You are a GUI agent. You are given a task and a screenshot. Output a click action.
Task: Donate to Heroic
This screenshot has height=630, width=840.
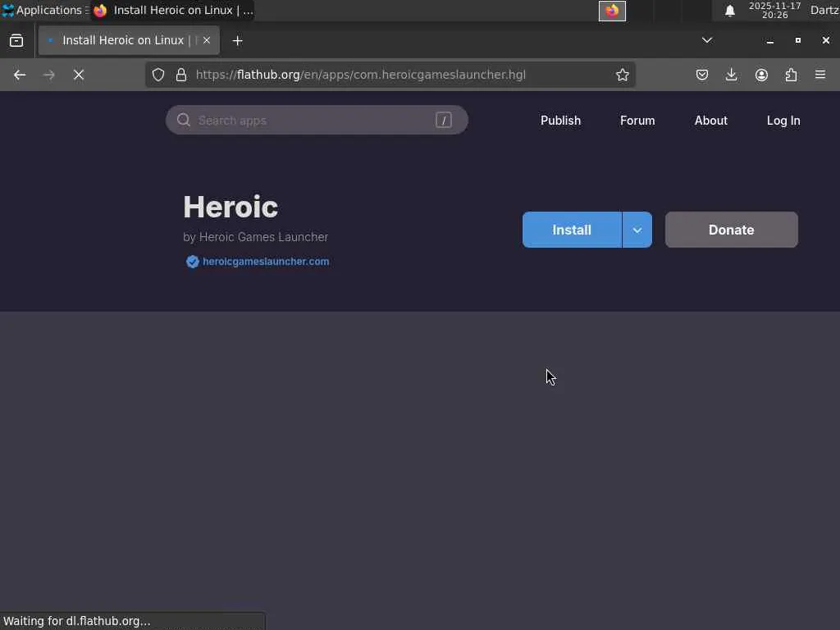pos(731,230)
